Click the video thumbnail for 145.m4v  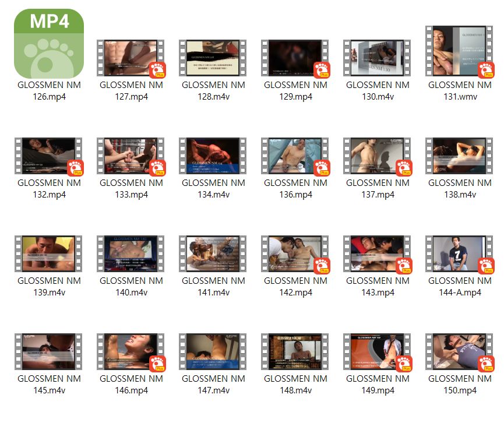click(x=48, y=351)
